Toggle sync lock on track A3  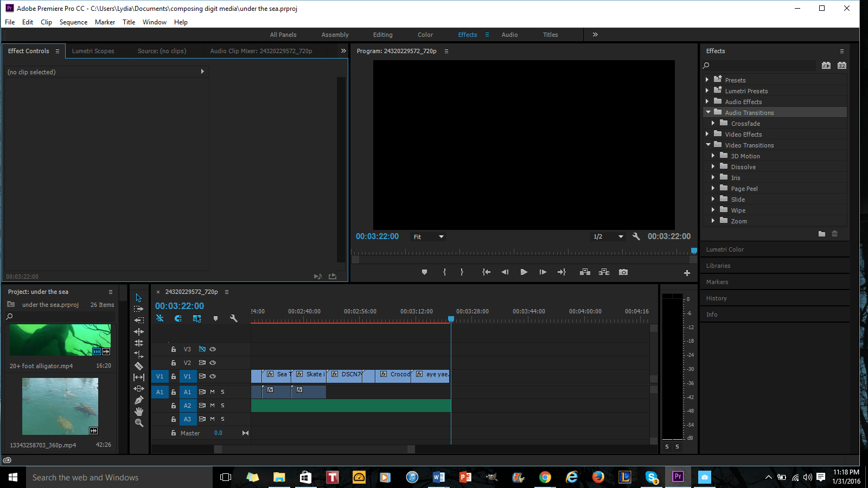202,419
